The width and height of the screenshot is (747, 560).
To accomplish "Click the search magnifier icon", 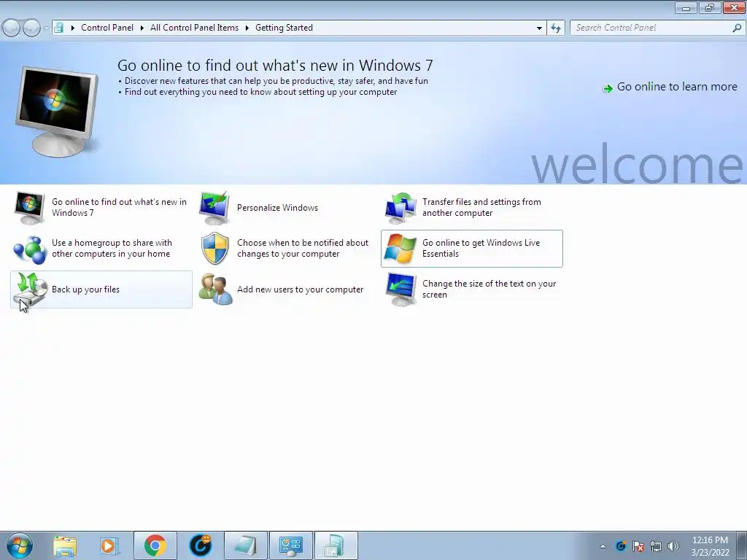I will (x=737, y=28).
